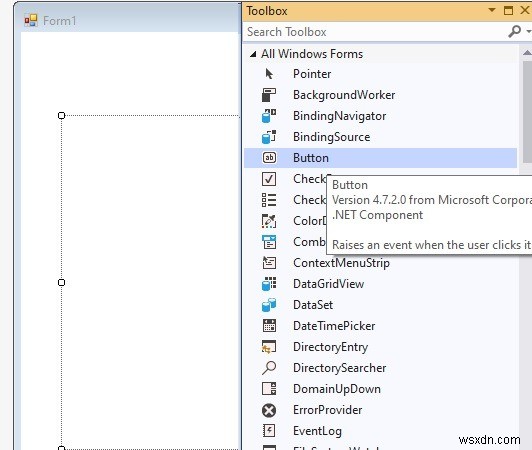Screen dimensions: 532x450
Task: Click the Search Toolbox magnifier icon
Action: [x=514, y=31]
